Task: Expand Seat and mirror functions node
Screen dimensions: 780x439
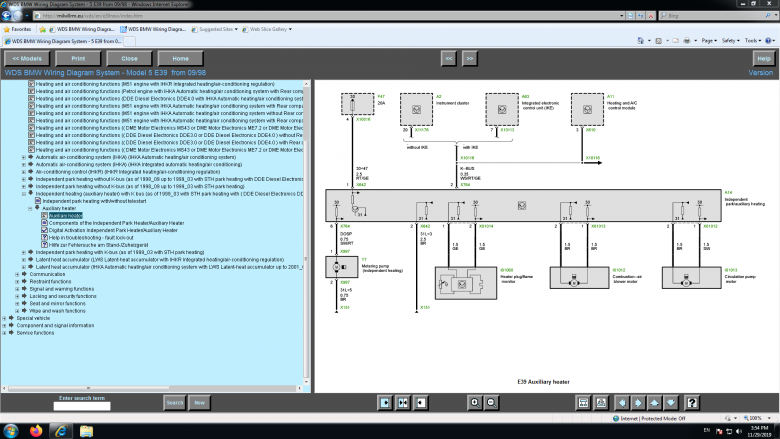Action: point(17,303)
